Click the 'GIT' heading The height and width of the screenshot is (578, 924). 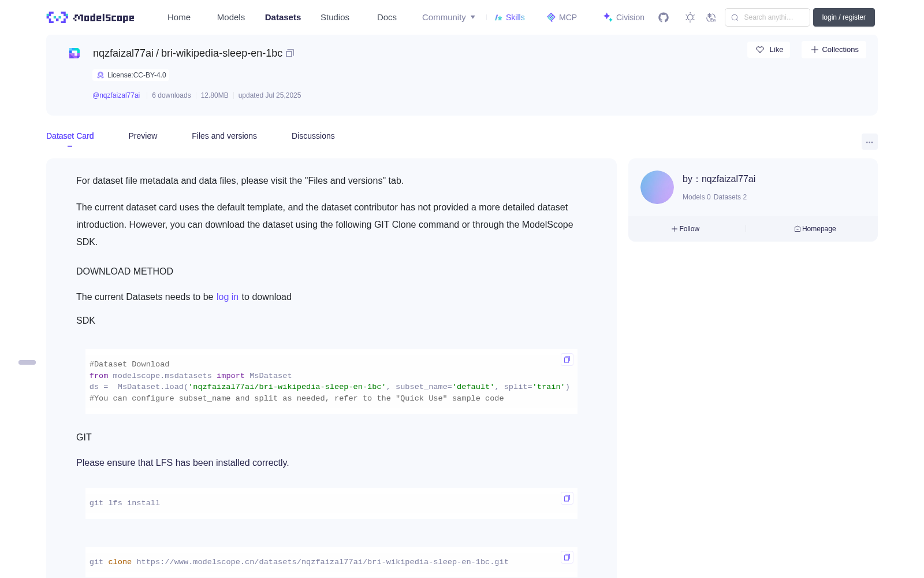point(84,438)
